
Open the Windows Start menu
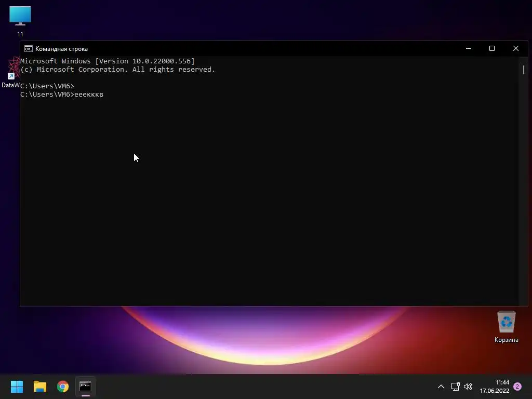pyautogui.click(x=17, y=387)
